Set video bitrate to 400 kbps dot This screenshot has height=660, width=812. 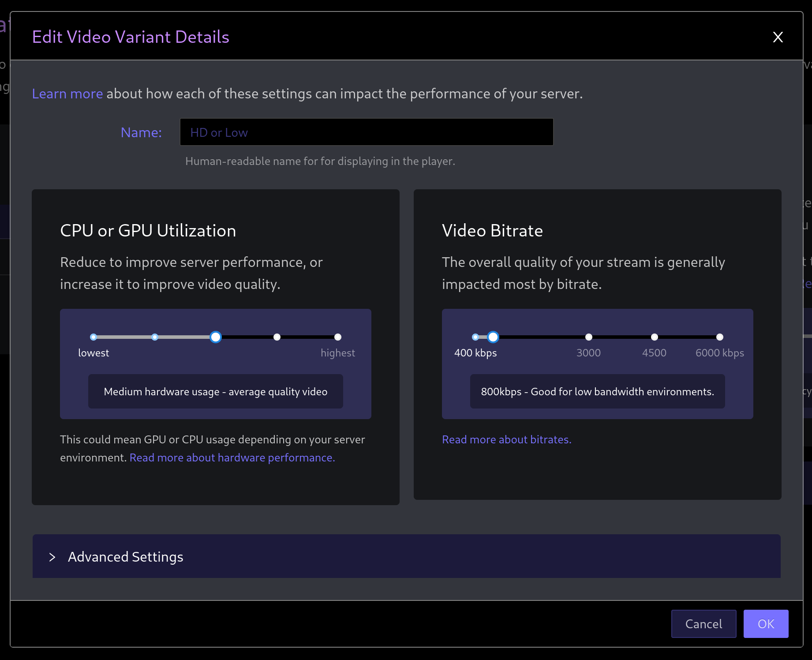click(x=475, y=337)
